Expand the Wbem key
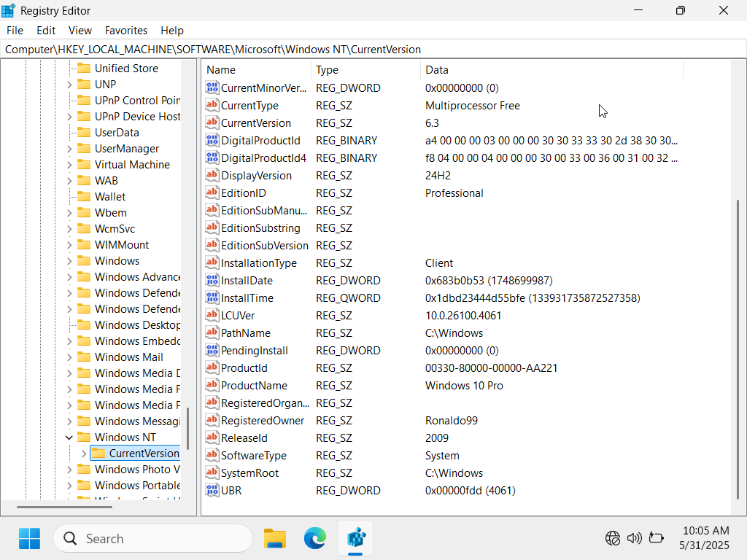Viewport: 747px width, 560px height. tap(69, 213)
